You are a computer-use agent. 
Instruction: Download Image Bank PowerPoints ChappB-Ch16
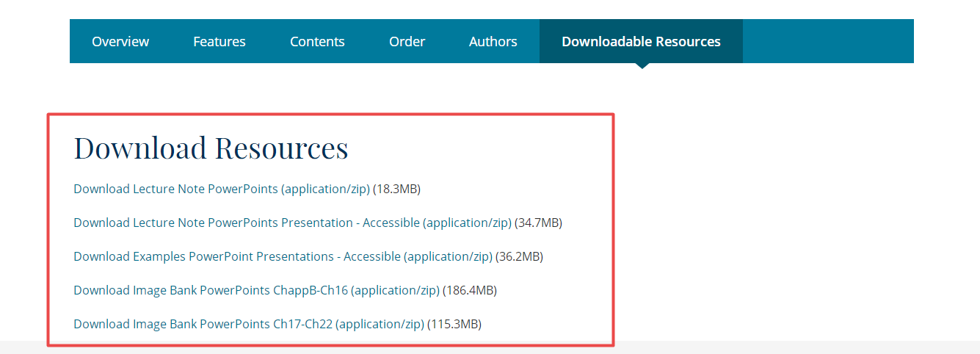(256, 290)
